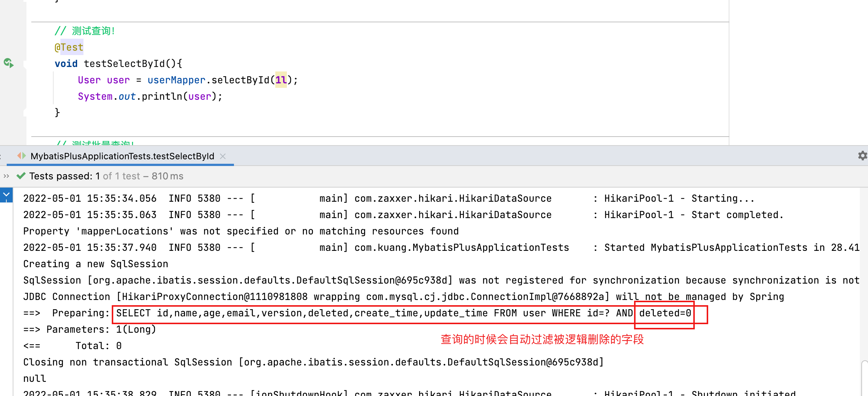Click the 'HikariPool-1 - Starting...' log line

389,198
